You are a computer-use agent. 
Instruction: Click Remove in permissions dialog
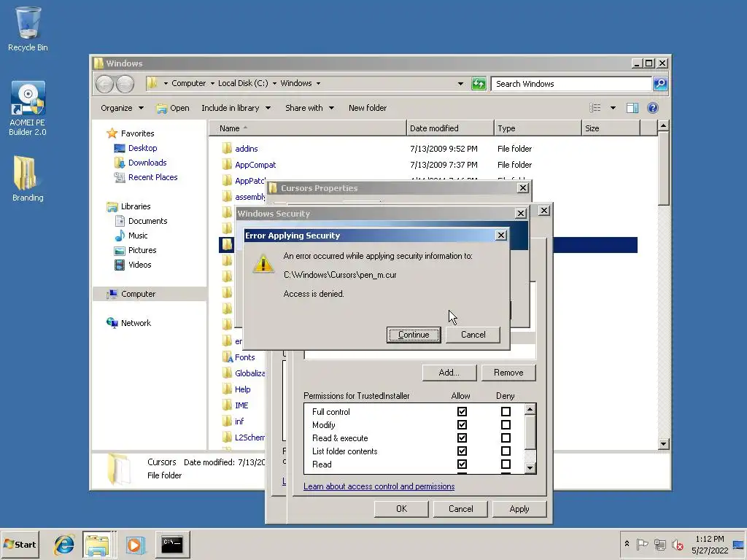pos(508,373)
